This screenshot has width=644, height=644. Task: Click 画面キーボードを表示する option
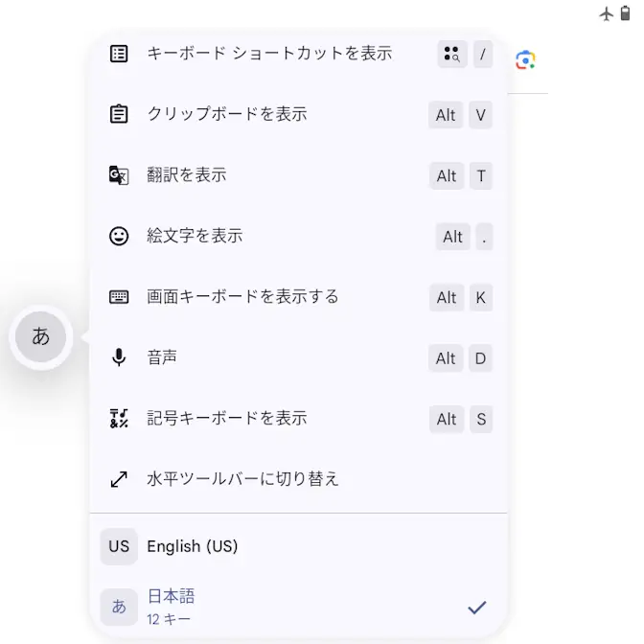(242, 297)
